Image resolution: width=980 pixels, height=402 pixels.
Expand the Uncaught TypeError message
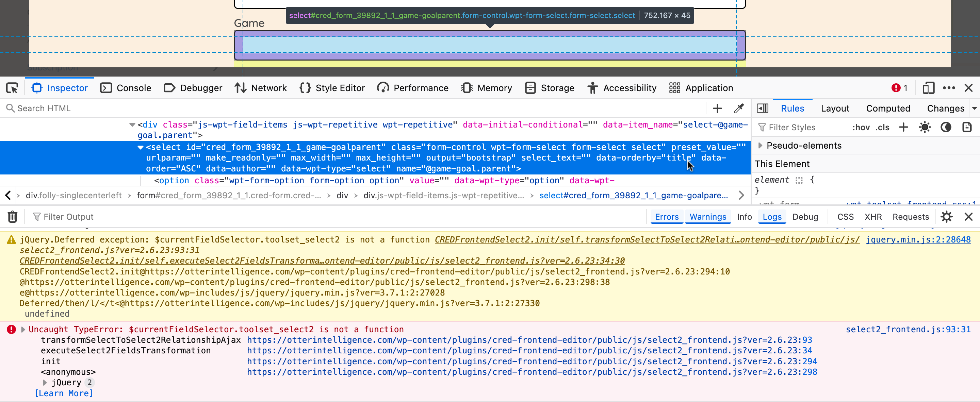click(x=23, y=329)
